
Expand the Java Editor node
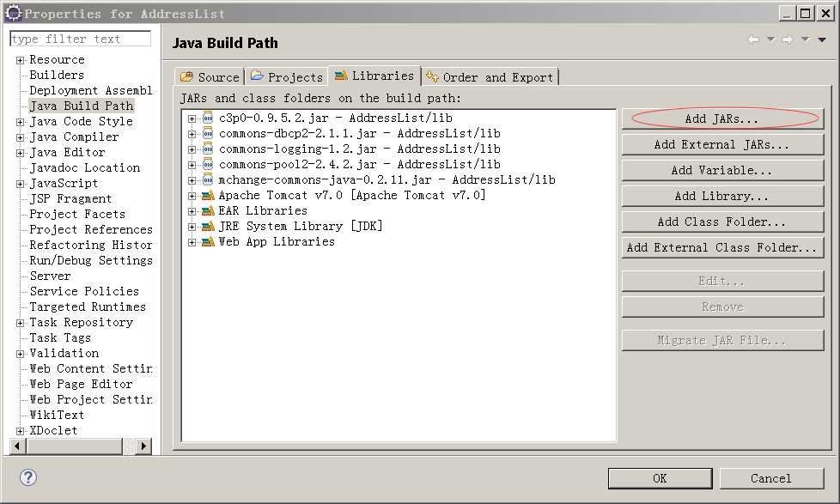tap(20, 153)
